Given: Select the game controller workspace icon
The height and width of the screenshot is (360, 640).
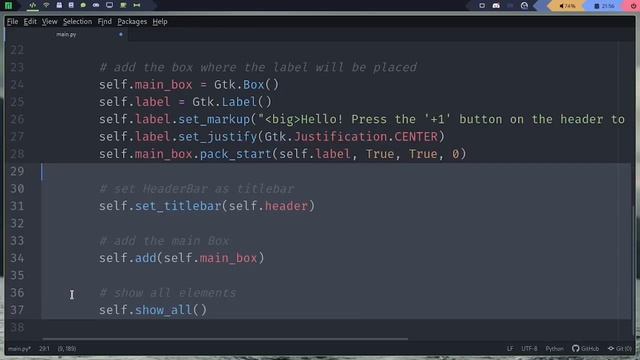Looking at the screenshot, I should (96, 5).
